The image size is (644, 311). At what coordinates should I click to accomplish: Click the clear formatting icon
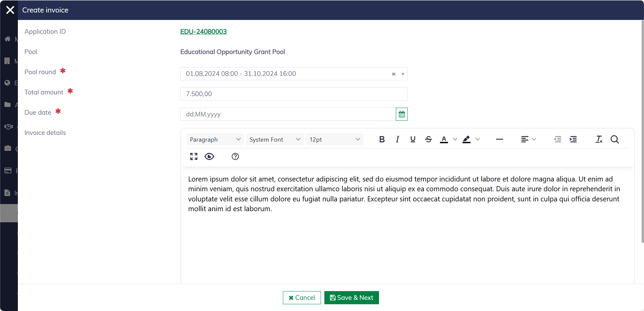pyautogui.click(x=599, y=139)
